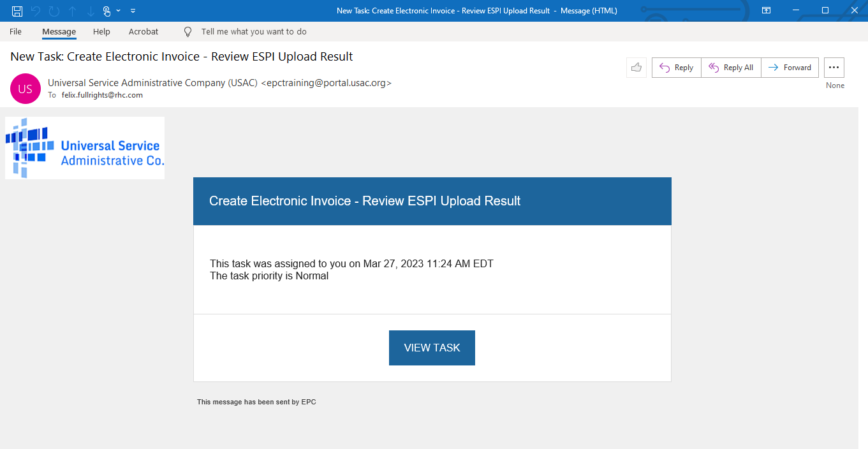Click the US sender avatar
Screen dimensions: 868x449
pyautogui.click(x=26, y=89)
